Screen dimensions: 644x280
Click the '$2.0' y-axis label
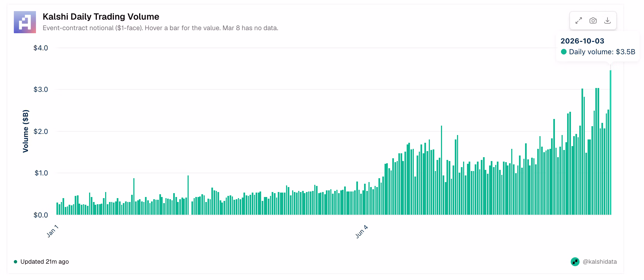[41, 131]
